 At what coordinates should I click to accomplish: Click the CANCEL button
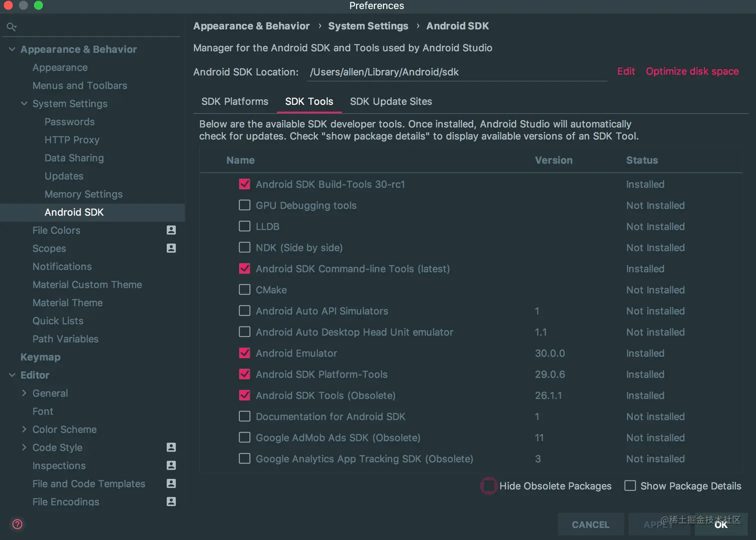(590, 524)
